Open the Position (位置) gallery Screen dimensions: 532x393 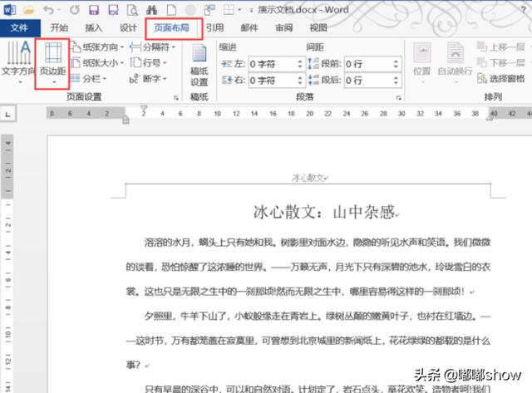(421, 63)
